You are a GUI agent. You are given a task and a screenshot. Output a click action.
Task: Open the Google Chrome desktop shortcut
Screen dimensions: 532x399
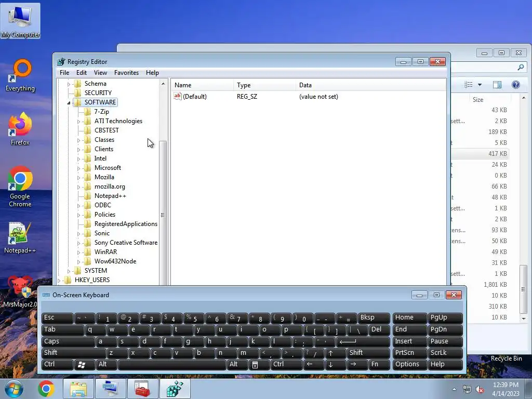pyautogui.click(x=20, y=187)
